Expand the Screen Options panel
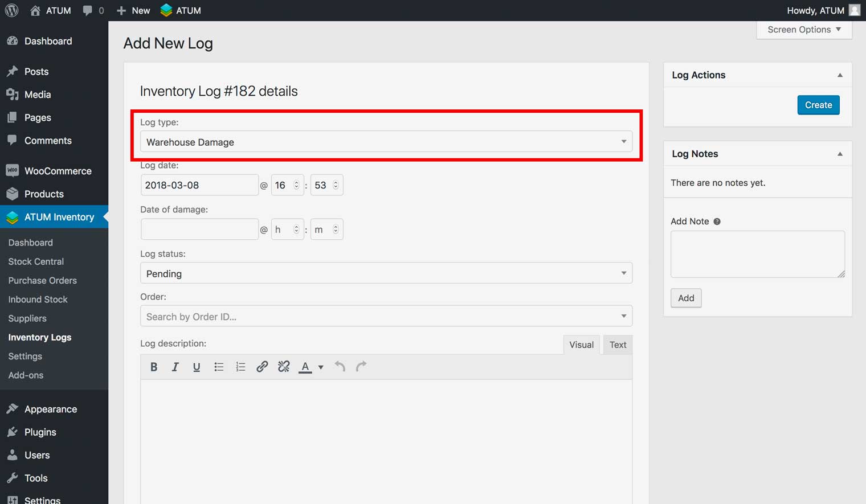 pos(804,30)
